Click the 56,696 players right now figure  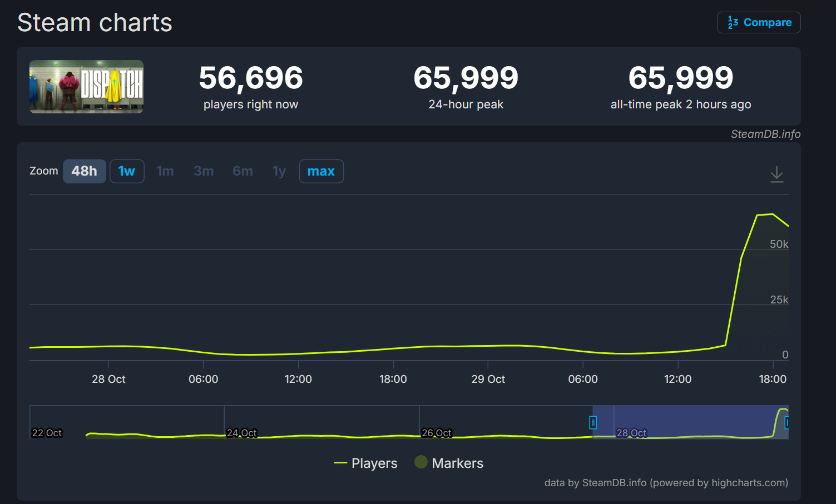(x=251, y=78)
